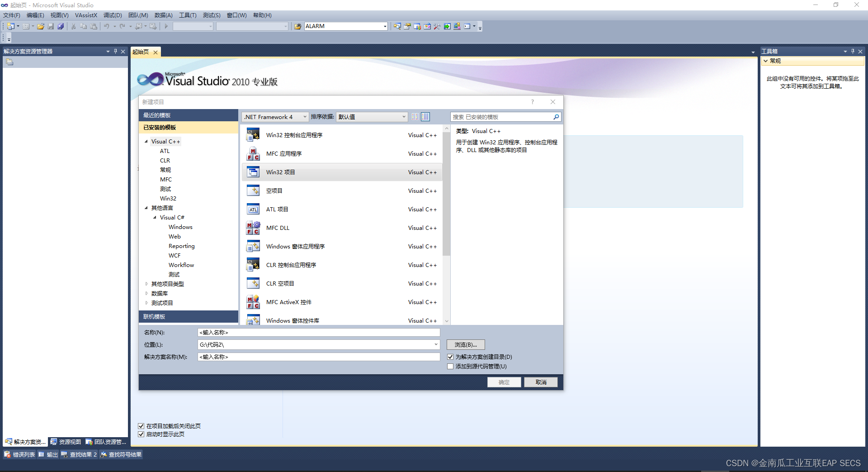Pin the Solution Explorer panel
This screenshot has height=472, width=868.
115,51
